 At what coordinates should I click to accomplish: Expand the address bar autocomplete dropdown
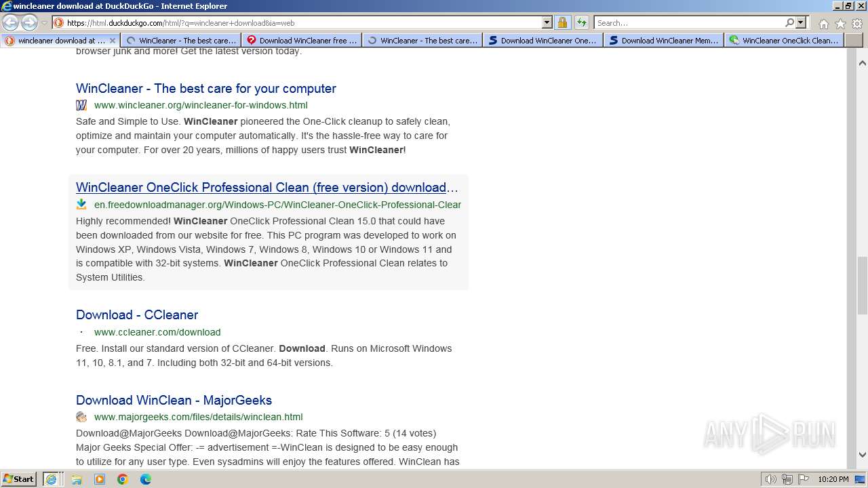point(547,22)
